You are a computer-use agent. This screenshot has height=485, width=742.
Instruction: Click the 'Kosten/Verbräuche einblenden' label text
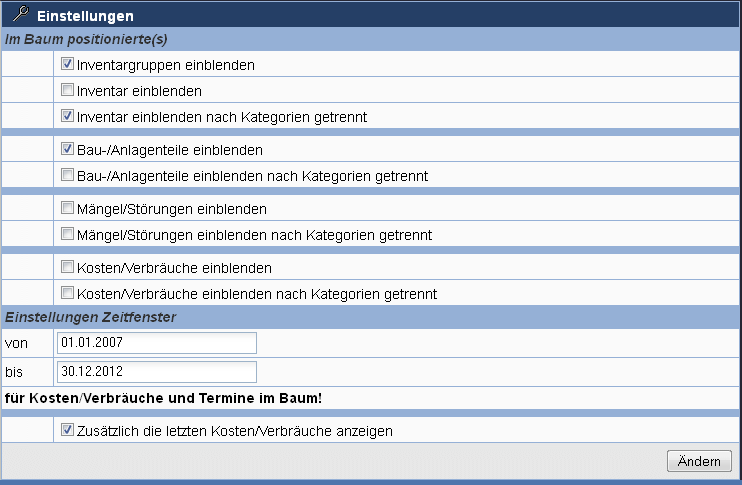tap(174, 269)
